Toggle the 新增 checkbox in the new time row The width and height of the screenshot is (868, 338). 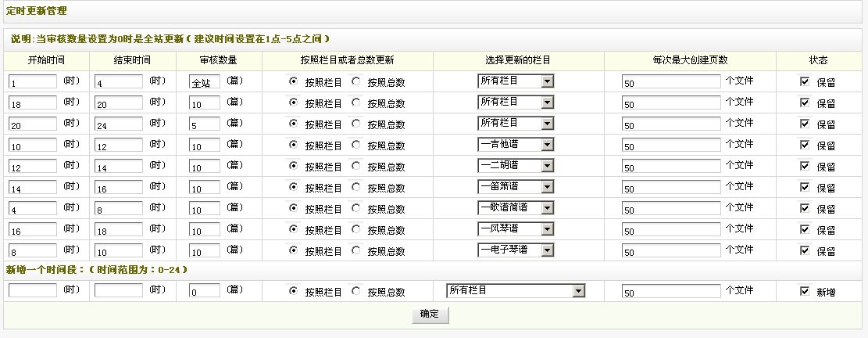point(805,291)
